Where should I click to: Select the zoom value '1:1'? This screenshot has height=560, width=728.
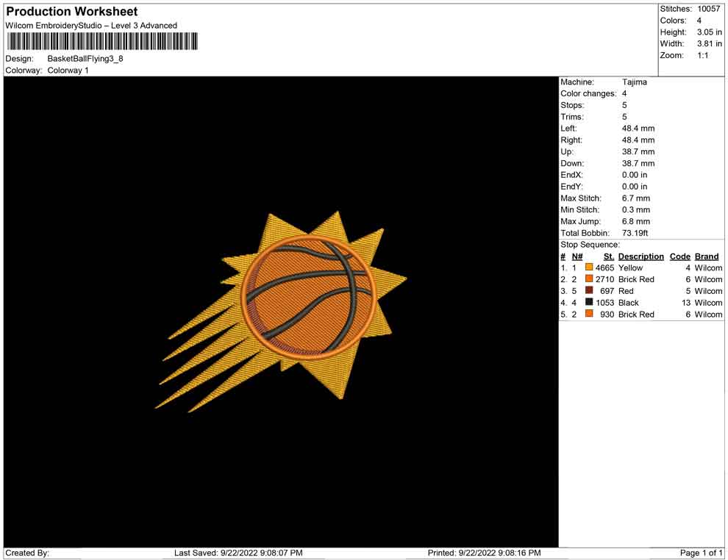[702, 55]
